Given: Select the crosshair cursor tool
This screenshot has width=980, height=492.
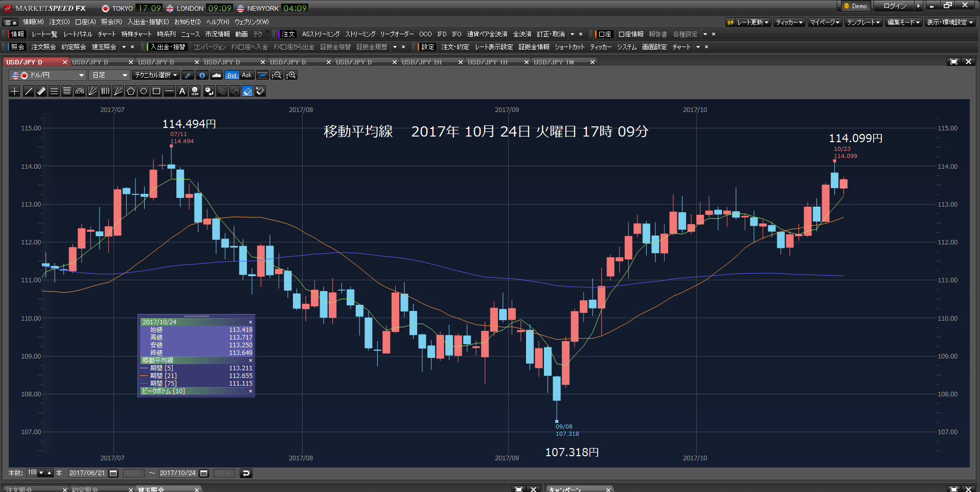Looking at the screenshot, I should 14,91.
